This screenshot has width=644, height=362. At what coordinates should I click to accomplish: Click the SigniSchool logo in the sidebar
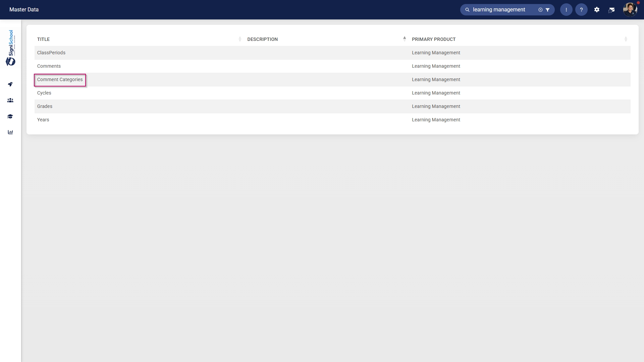coord(10,48)
